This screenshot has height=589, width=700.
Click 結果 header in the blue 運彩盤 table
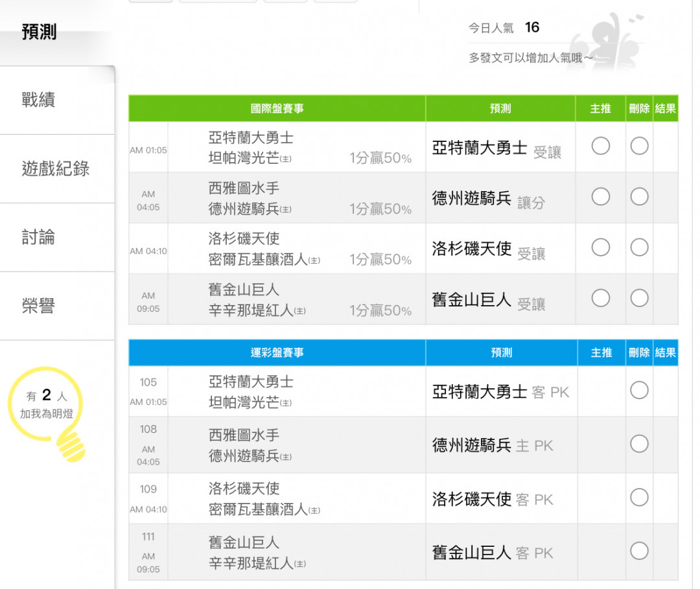pyautogui.click(x=666, y=352)
